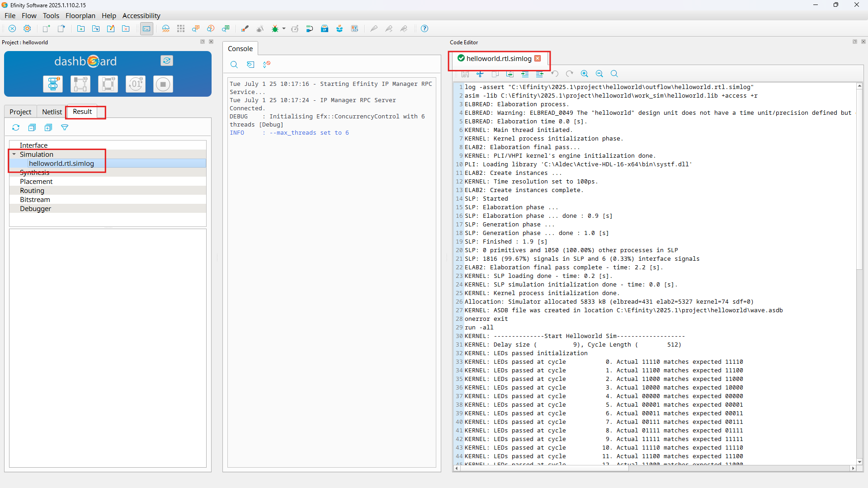Click code editor vertical scrollbar thumb
The image size is (868, 488).
(x=859, y=178)
